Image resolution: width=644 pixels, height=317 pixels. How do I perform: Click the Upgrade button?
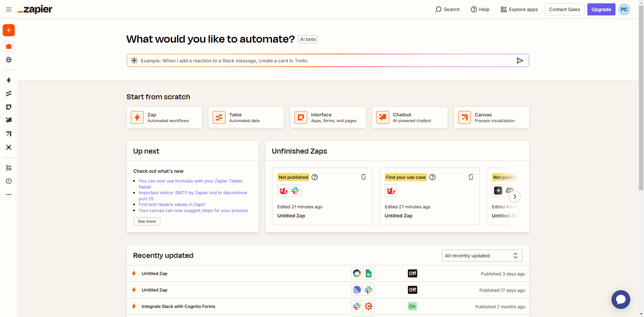pyautogui.click(x=601, y=9)
